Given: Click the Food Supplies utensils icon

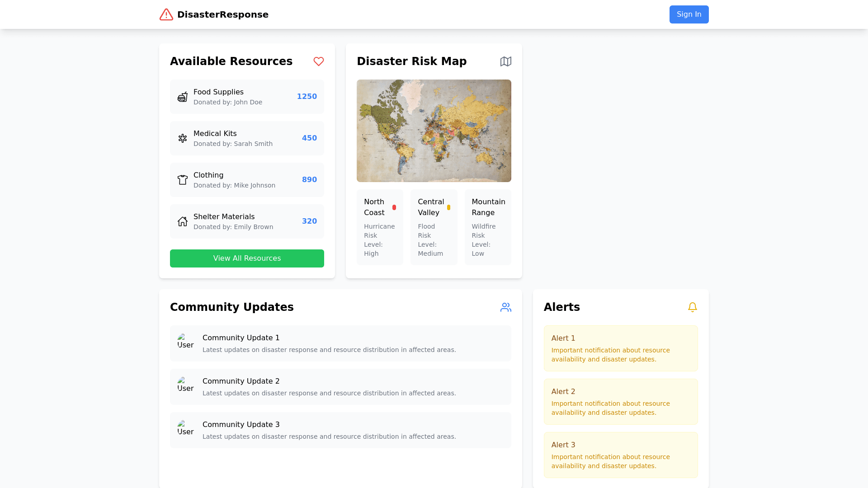Looking at the screenshot, I should point(183,97).
